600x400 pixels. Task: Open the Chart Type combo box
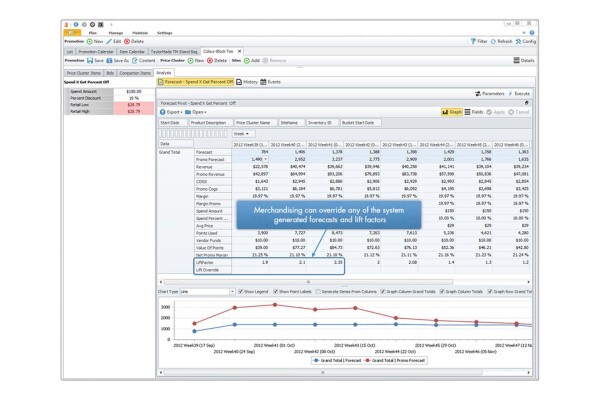pyautogui.click(x=207, y=292)
